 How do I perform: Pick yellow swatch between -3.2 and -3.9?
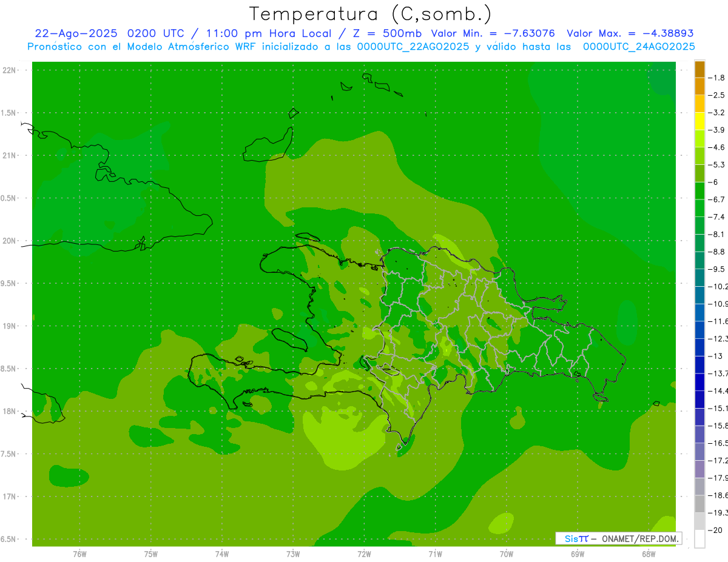click(x=699, y=121)
